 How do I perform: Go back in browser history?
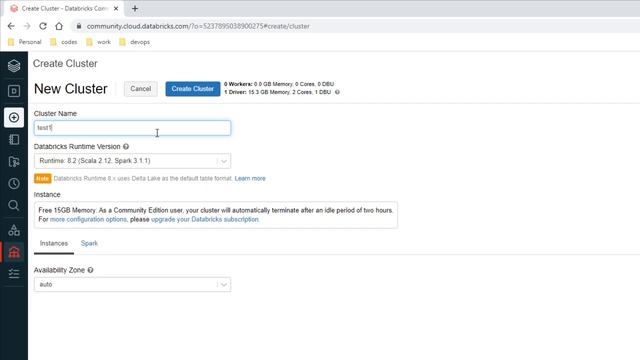point(11,26)
